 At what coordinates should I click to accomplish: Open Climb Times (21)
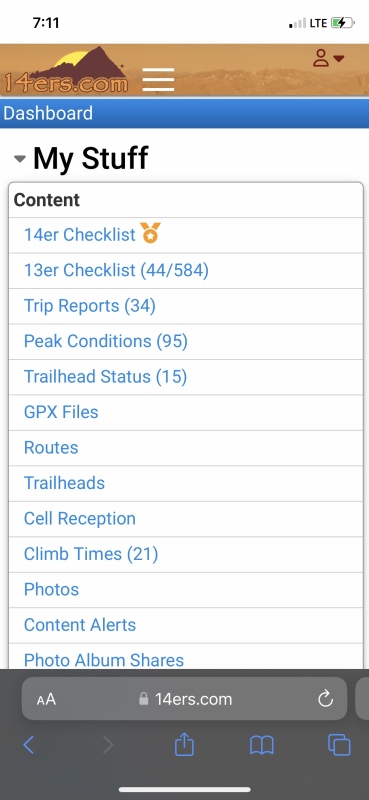91,554
